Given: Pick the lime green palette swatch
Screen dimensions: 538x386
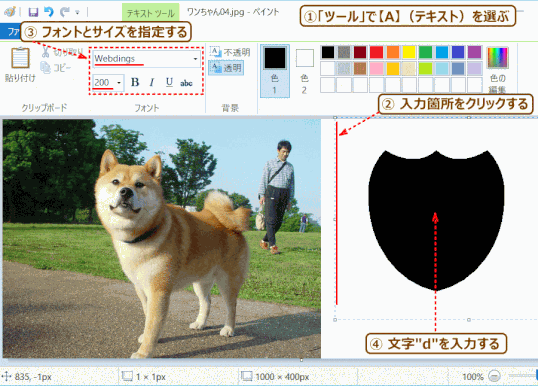Looking at the screenshot, I should coord(425,69).
